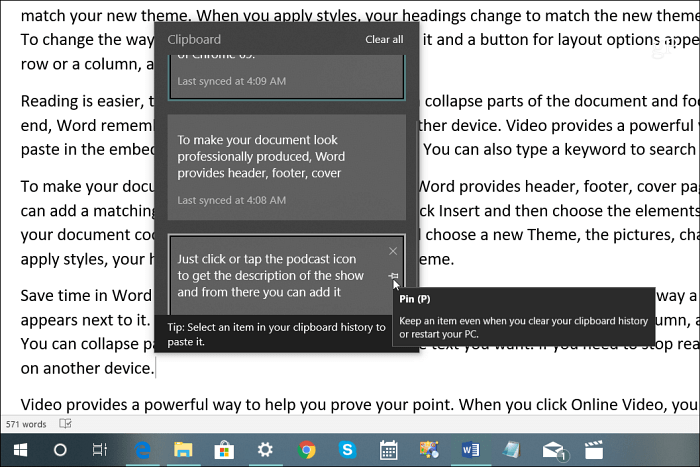The height and width of the screenshot is (467, 700).
Task: Open Microsoft Store from taskbar
Action: tap(224, 450)
